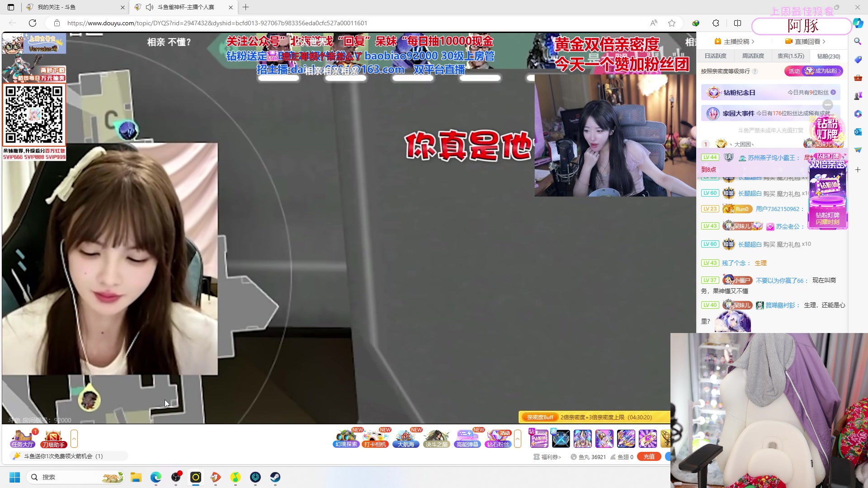Click the Windows taskbar search box
This screenshot has width=868, height=488.
(x=76, y=477)
